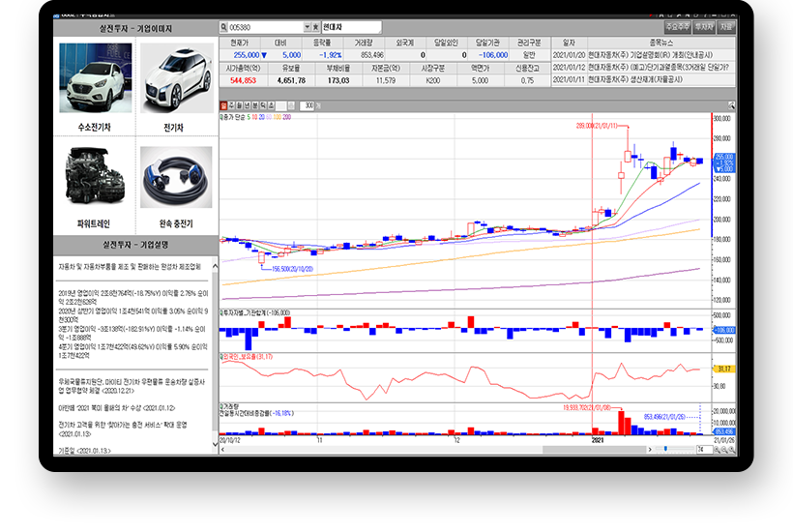The height and width of the screenshot is (532, 793).
Task: Click the 시장구분 value K200
Action: (x=433, y=80)
